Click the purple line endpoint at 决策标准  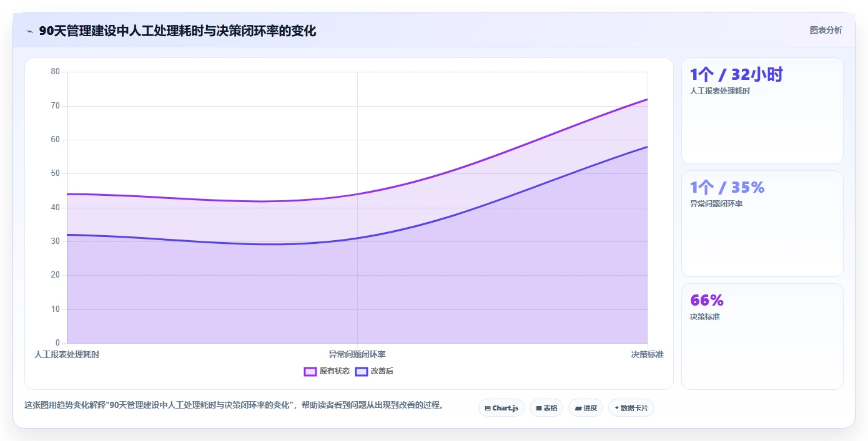(x=648, y=99)
